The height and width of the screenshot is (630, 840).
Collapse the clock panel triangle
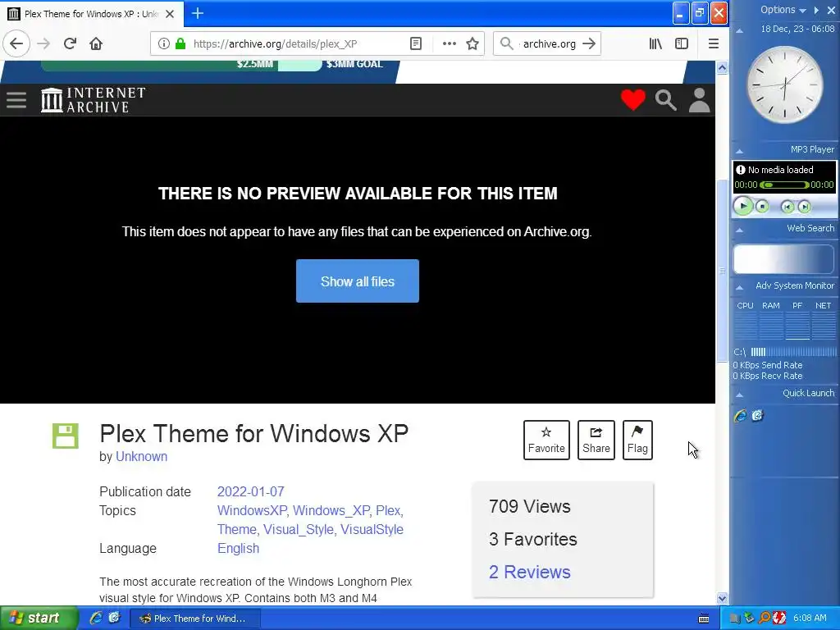pyautogui.click(x=739, y=31)
